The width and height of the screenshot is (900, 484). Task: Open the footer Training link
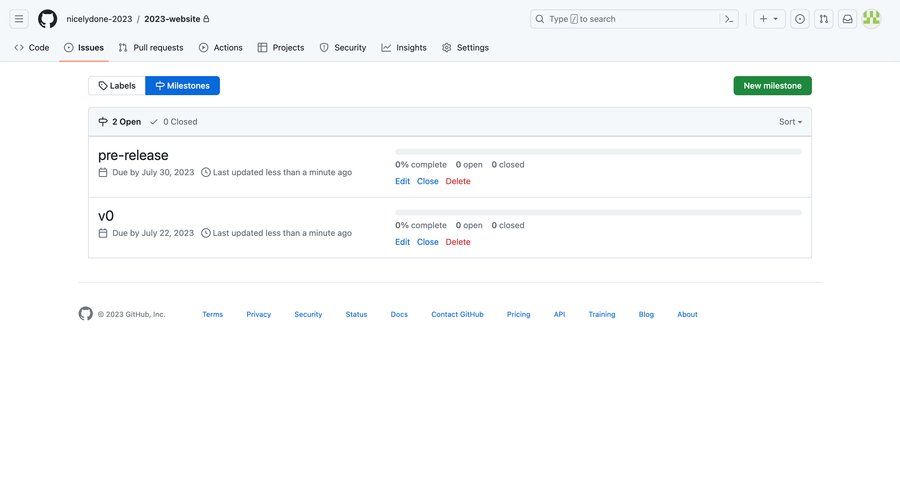pos(602,314)
